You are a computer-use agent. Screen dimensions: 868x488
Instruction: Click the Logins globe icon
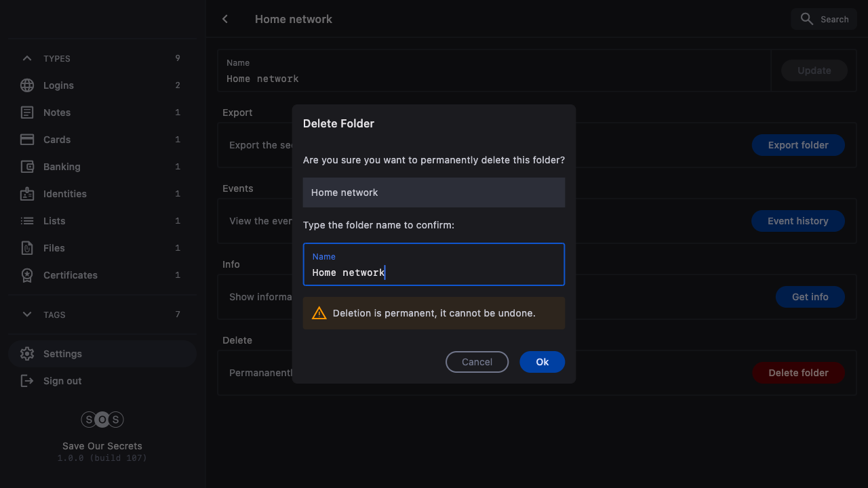point(27,85)
